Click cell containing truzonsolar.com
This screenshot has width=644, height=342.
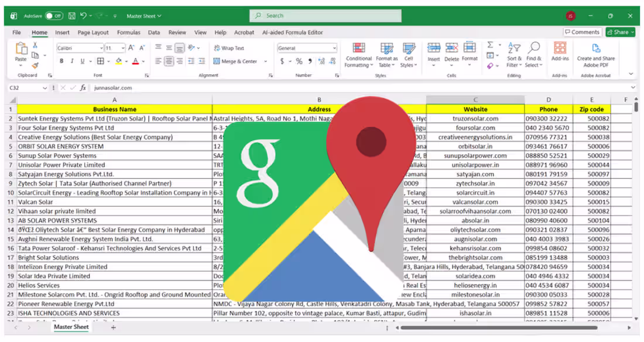pos(475,119)
